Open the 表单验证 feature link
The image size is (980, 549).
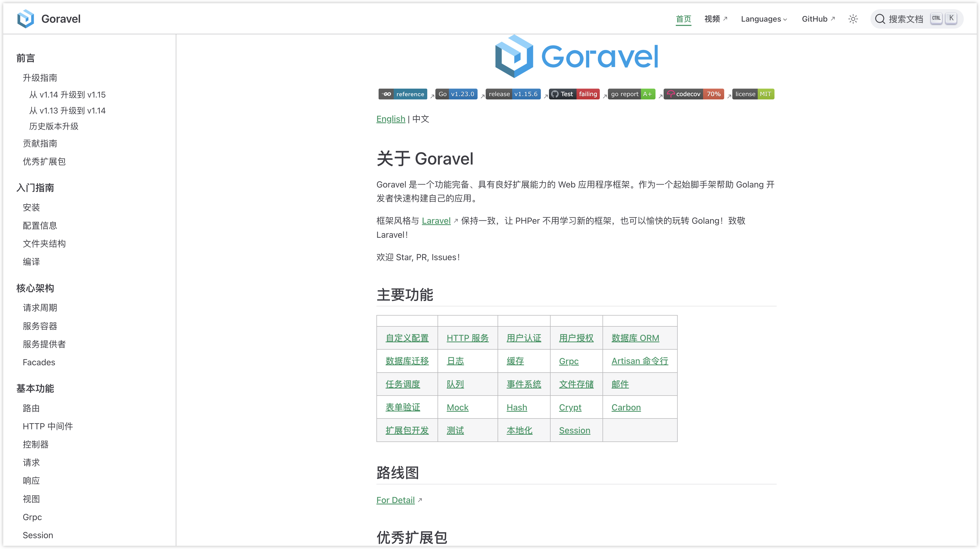(x=402, y=407)
